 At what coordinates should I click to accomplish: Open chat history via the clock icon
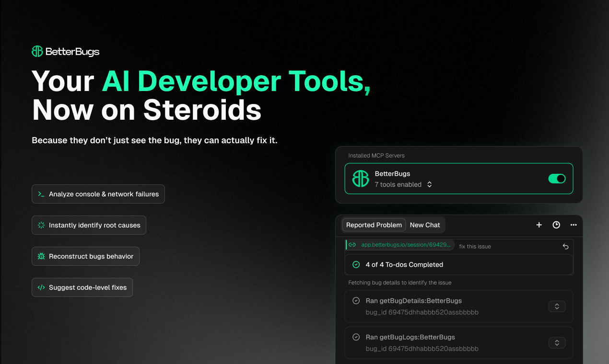tap(556, 225)
